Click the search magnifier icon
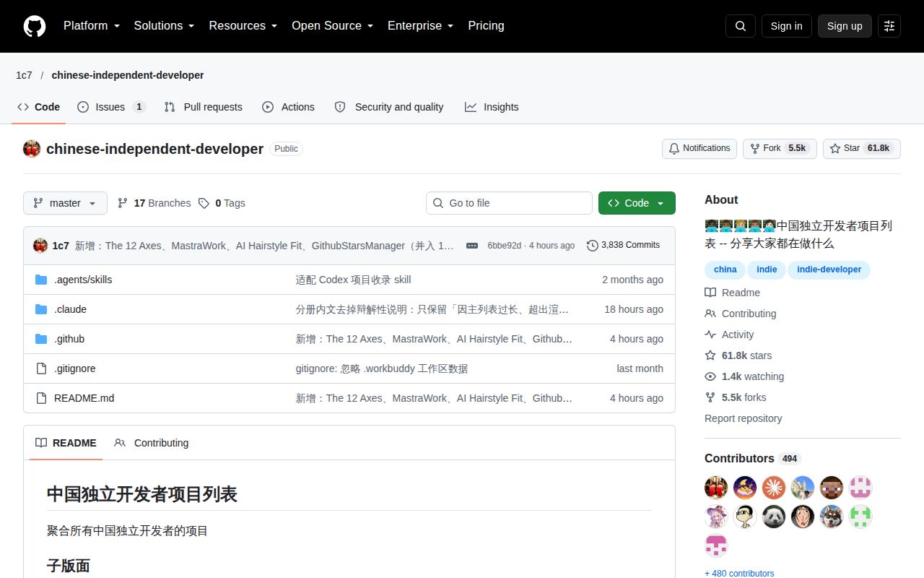This screenshot has height=578, width=924. coord(741,26)
